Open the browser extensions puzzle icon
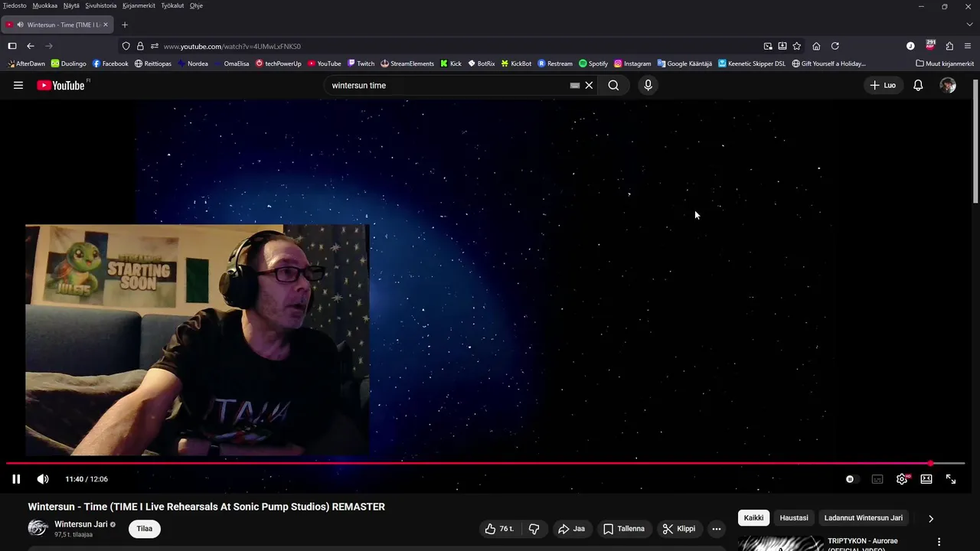980x551 pixels. coord(949,46)
